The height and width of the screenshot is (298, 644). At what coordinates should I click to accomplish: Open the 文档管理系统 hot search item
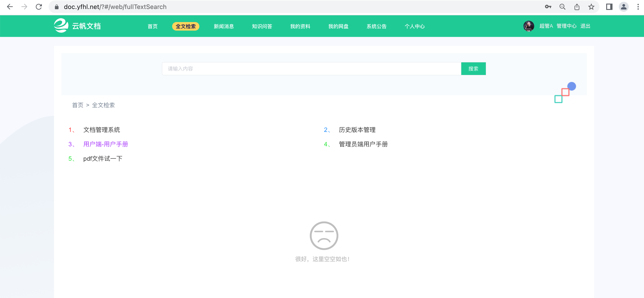101,130
